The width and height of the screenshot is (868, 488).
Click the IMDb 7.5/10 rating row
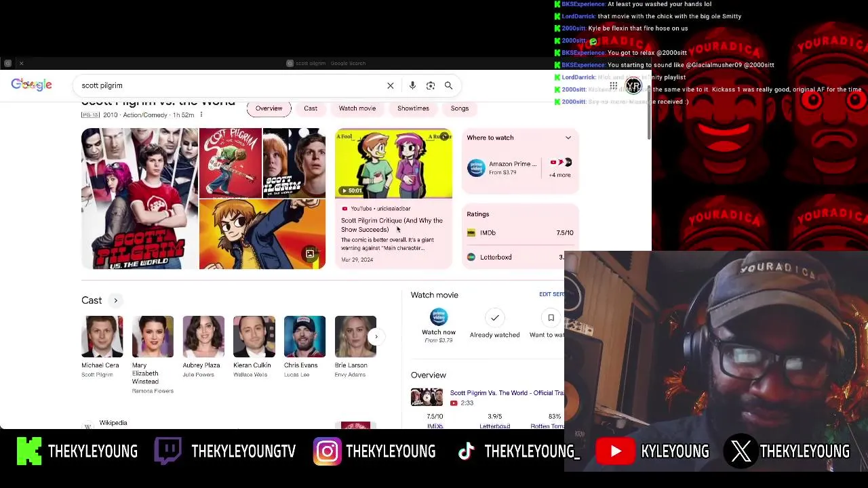pos(520,232)
